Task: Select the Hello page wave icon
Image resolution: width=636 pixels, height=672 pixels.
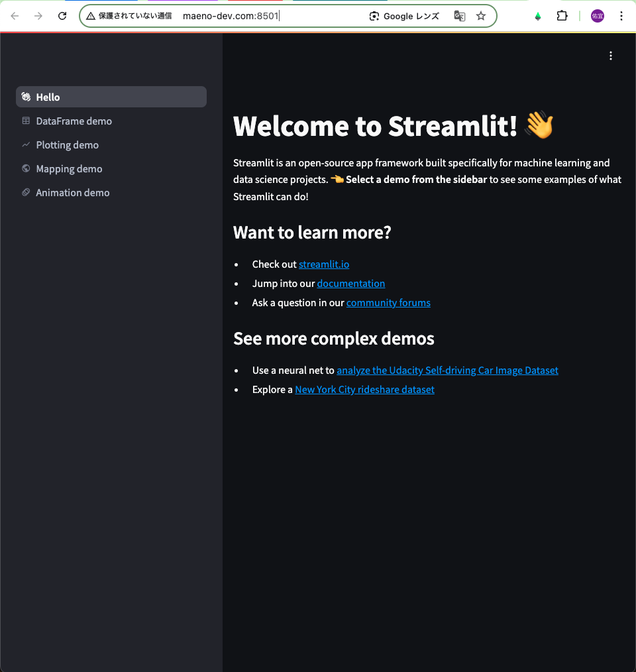Action: coord(25,97)
